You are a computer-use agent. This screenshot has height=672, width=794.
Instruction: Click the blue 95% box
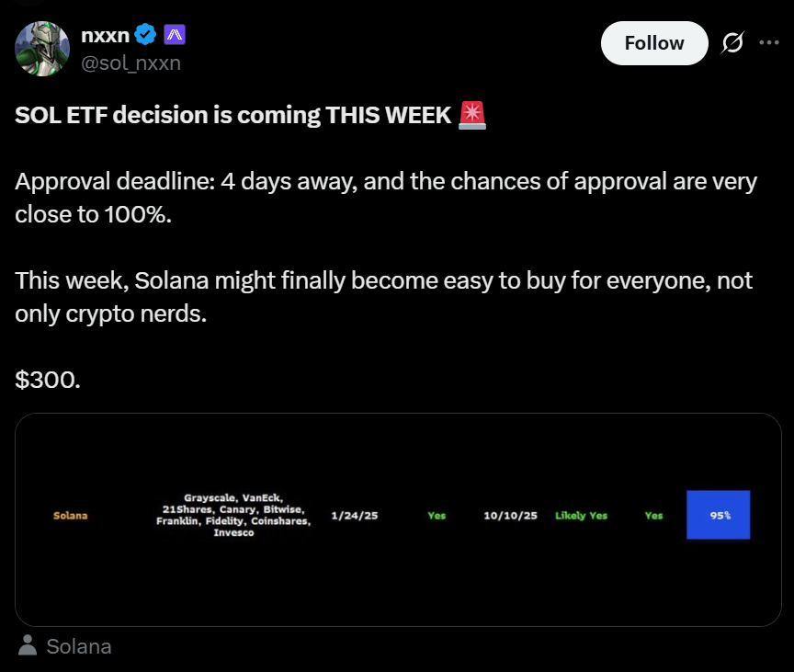click(x=718, y=515)
